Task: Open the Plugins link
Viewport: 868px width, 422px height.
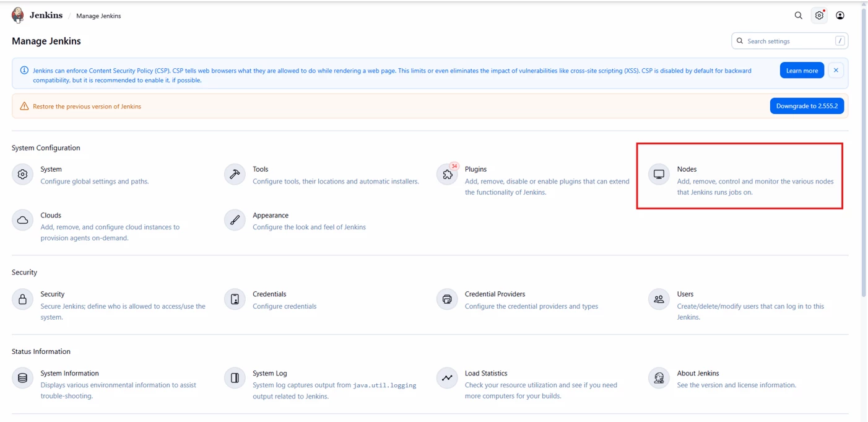Action: tap(476, 169)
